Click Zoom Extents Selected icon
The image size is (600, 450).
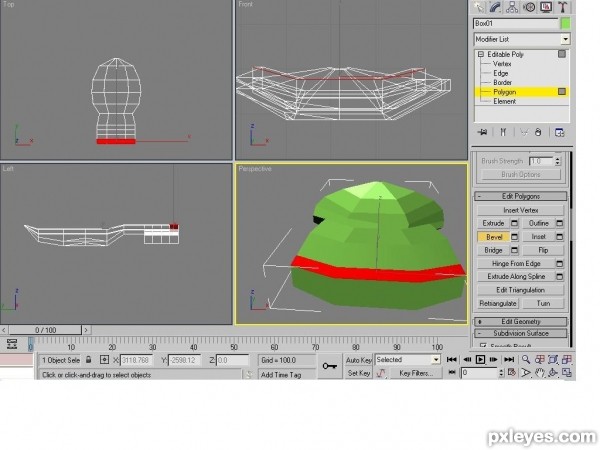tap(553, 360)
